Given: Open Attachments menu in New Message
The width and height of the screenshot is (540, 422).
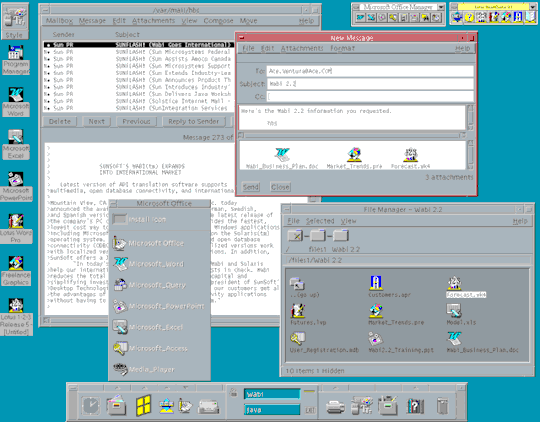Looking at the screenshot, I should (302, 48).
